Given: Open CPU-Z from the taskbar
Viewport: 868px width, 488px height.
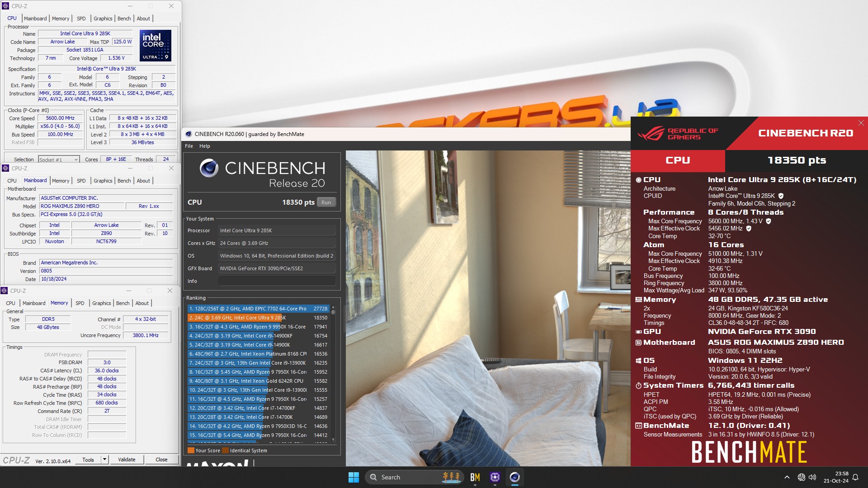Looking at the screenshot, I should [x=495, y=477].
